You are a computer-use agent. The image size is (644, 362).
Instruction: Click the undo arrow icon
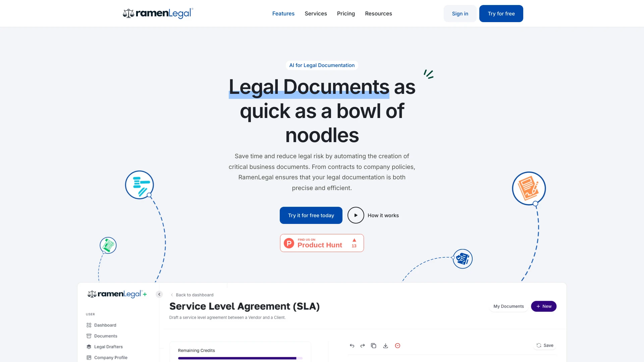coord(352,345)
